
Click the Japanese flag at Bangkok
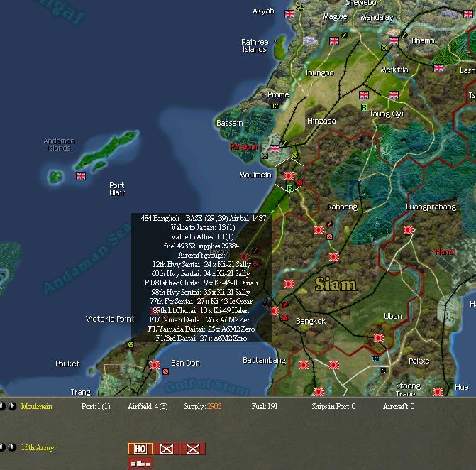[275, 311]
